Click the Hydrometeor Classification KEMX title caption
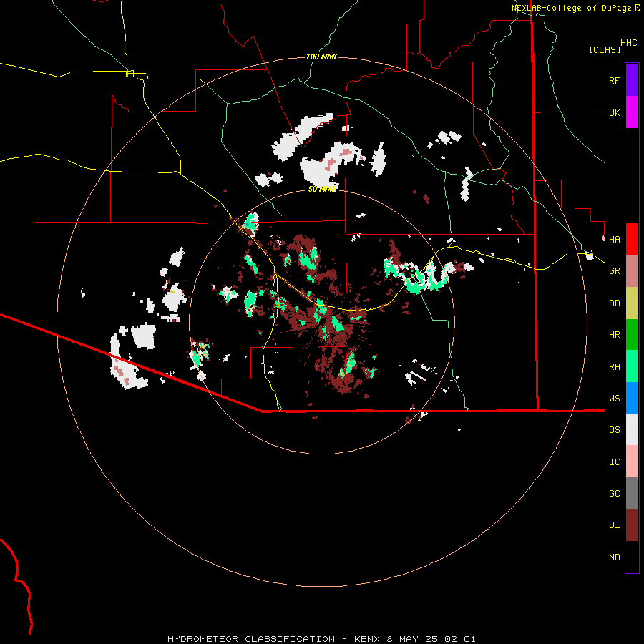This screenshot has width=644, height=644. click(x=321, y=639)
